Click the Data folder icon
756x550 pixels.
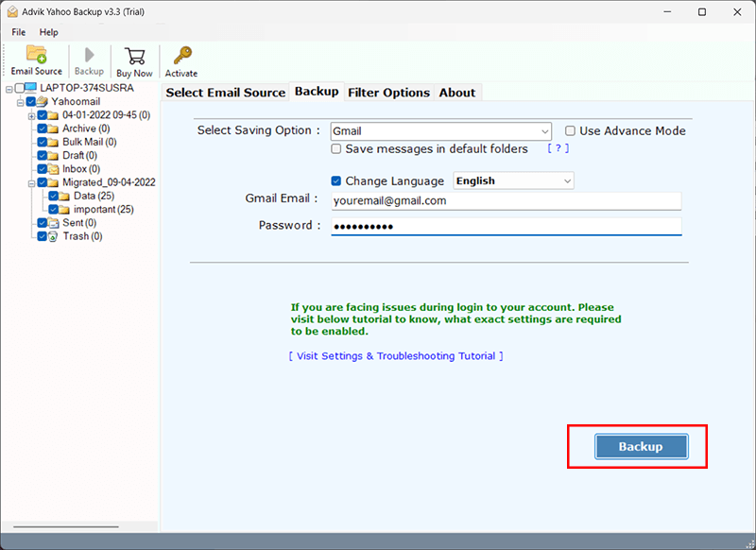[63, 197]
